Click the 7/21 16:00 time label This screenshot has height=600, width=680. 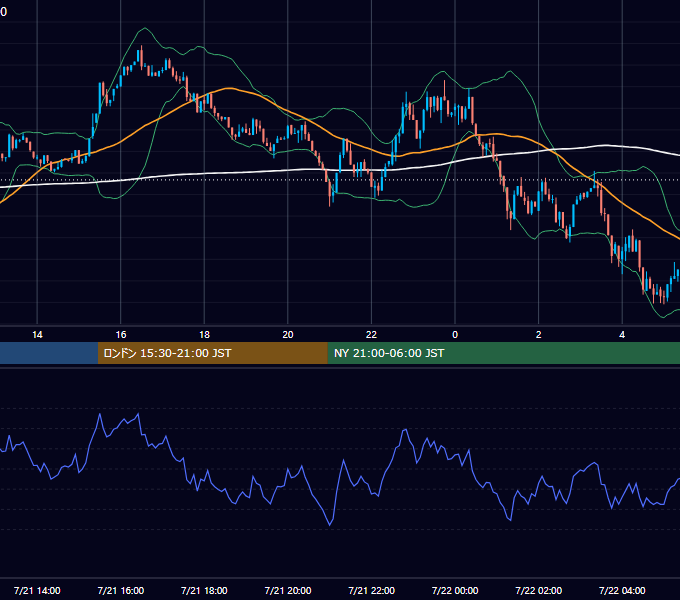click(x=121, y=590)
